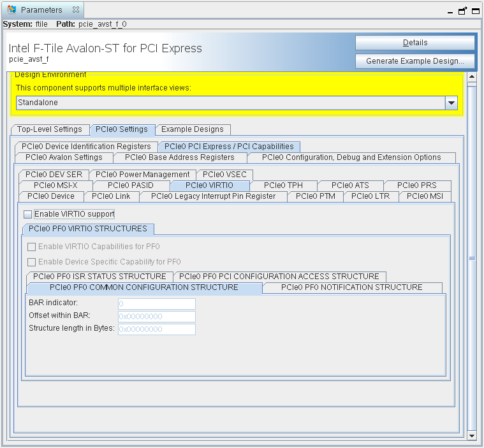This screenshot has height=448, width=484.
Task: Minimize the Parameters panel
Action: pyautogui.click(x=450, y=12)
